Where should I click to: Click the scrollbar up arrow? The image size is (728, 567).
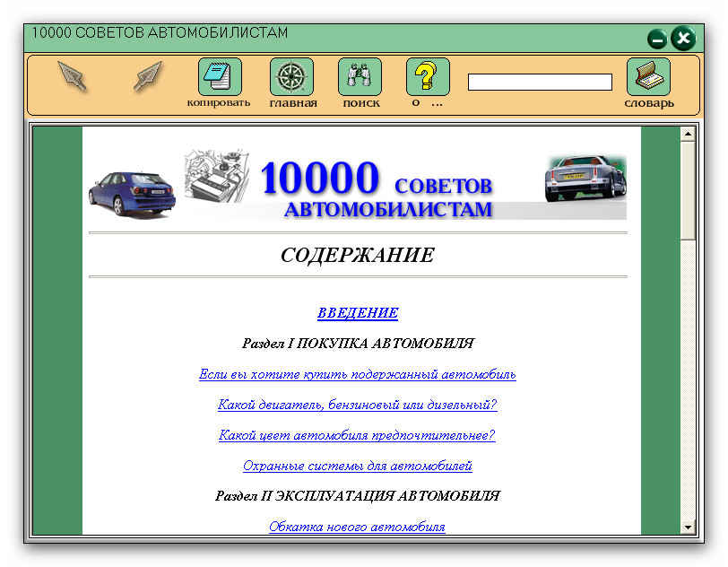coord(688,134)
